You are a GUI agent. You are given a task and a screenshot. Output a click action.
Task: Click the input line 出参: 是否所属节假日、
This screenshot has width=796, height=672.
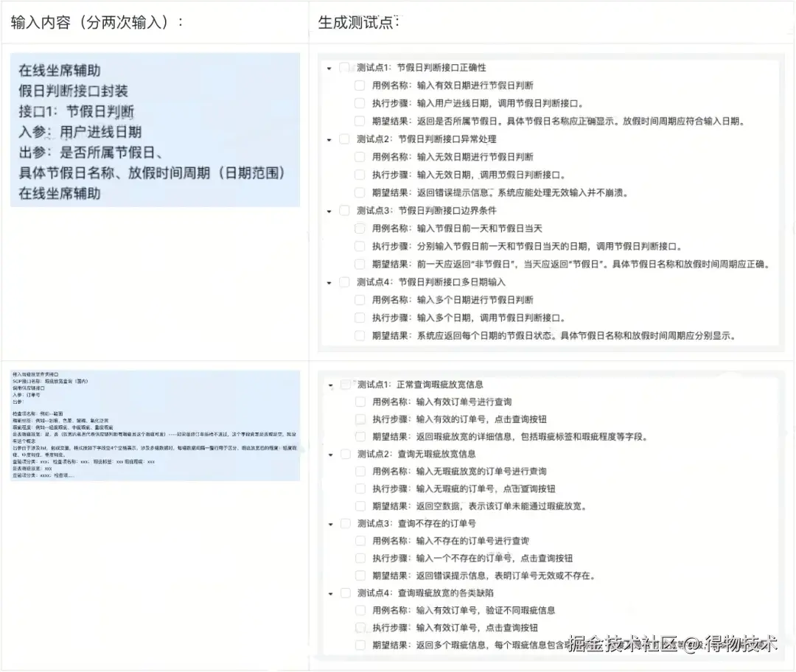[x=91, y=153]
